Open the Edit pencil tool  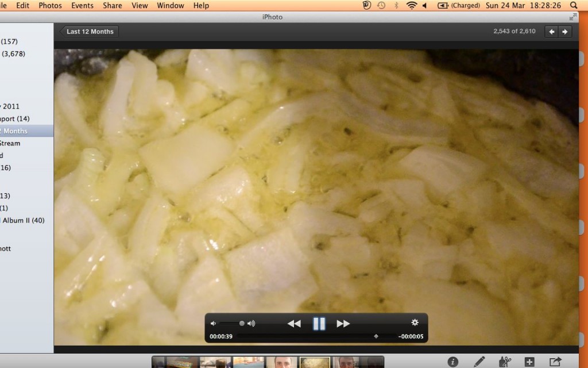(x=479, y=362)
